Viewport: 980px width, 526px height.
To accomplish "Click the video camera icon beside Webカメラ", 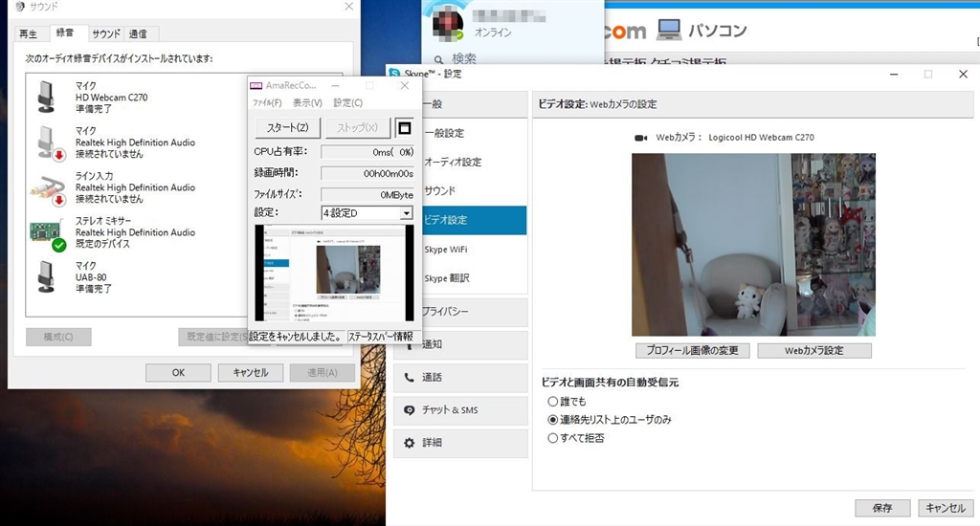I will pos(640,138).
